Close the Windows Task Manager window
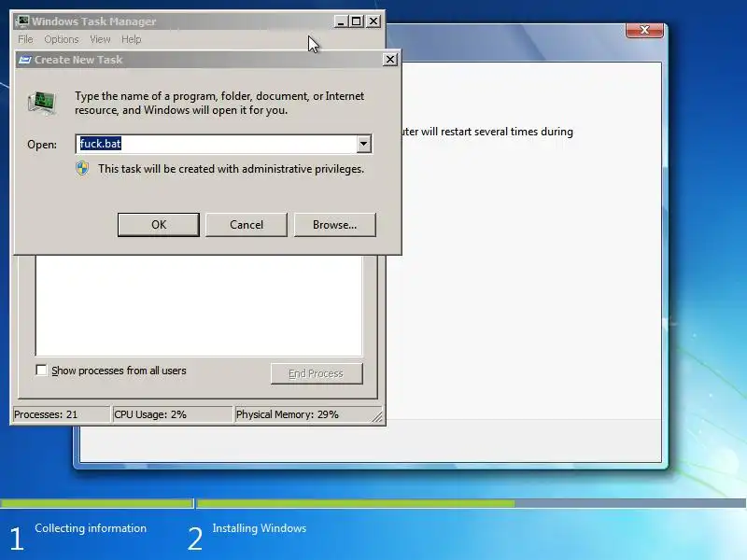Image resolution: width=747 pixels, height=560 pixels. click(x=373, y=21)
